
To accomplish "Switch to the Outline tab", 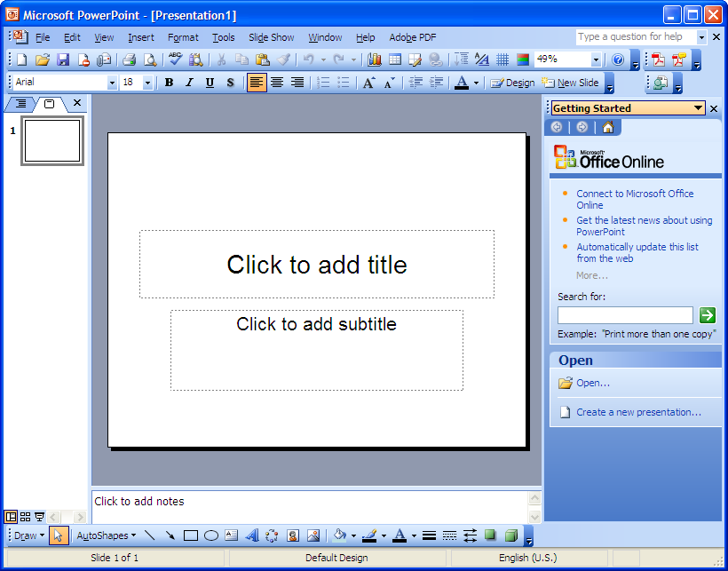I will (x=20, y=104).
